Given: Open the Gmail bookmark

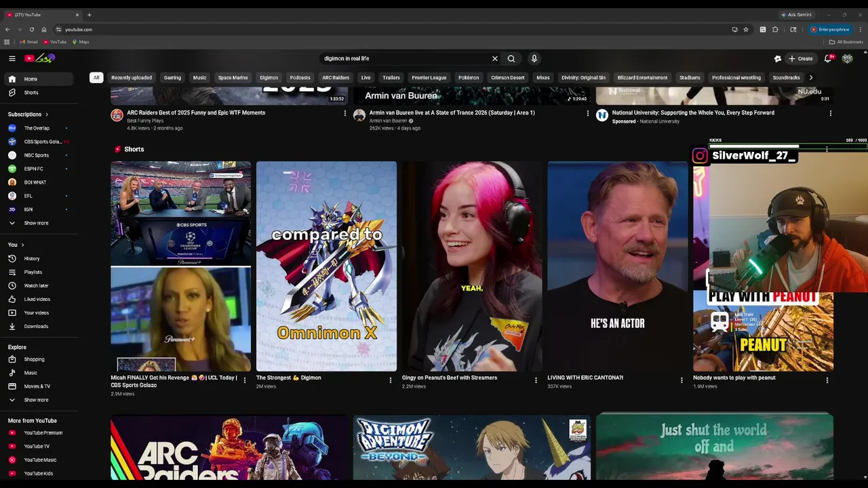Looking at the screenshot, I should (29, 42).
